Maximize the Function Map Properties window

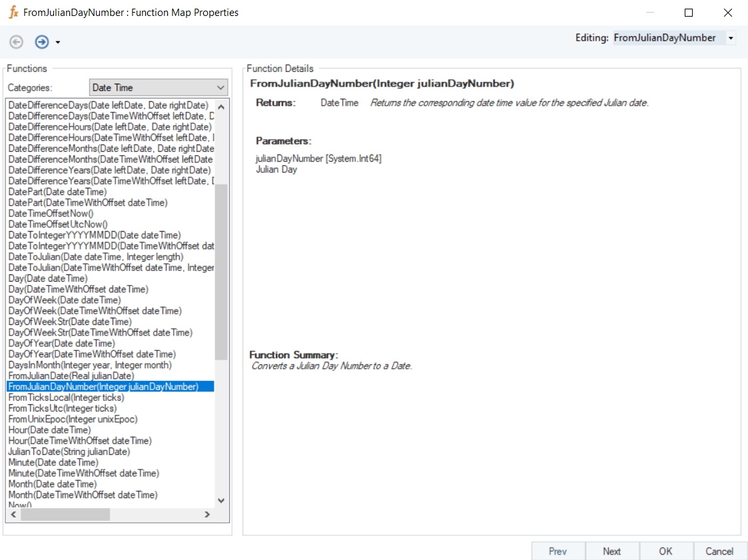tap(689, 13)
